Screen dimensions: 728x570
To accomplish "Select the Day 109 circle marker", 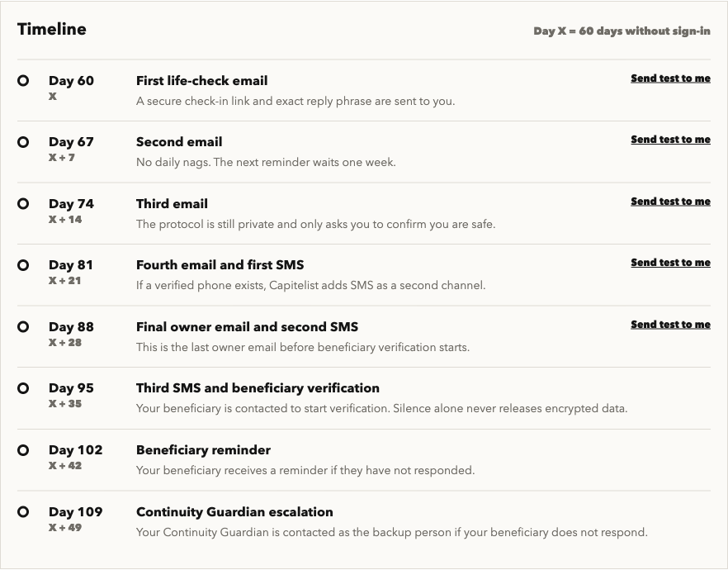I will (23, 512).
